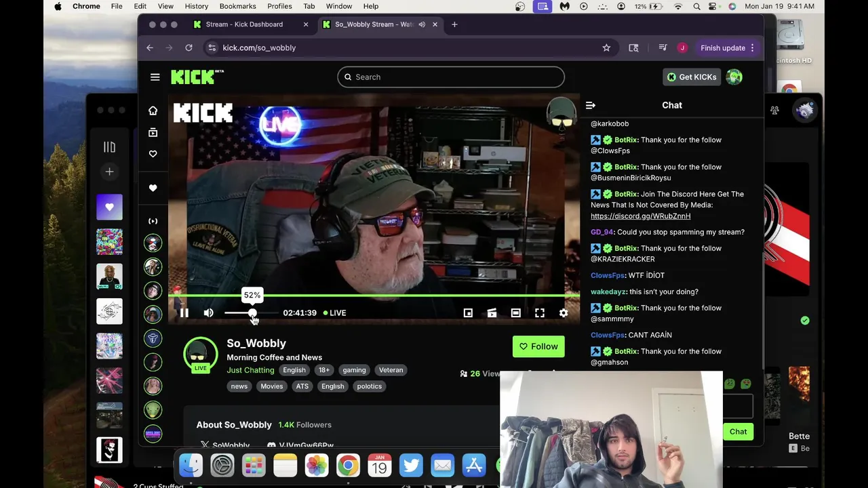868x488 pixels.
Task: Open Calendar from the Dock
Action: (x=379, y=466)
